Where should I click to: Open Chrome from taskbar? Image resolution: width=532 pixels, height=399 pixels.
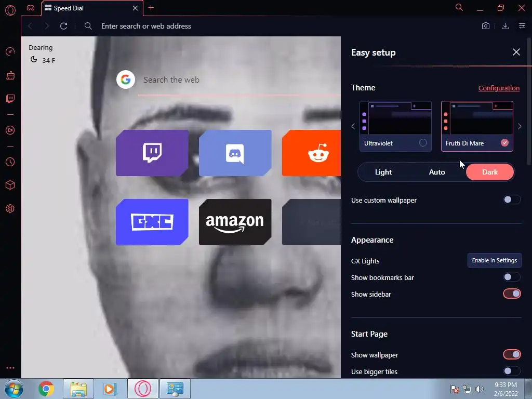(x=46, y=389)
